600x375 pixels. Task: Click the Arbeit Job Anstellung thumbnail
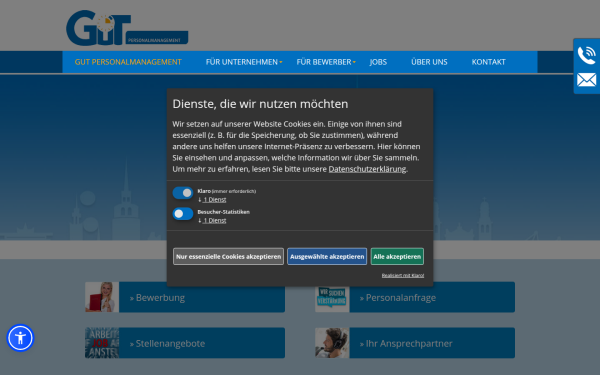click(102, 343)
